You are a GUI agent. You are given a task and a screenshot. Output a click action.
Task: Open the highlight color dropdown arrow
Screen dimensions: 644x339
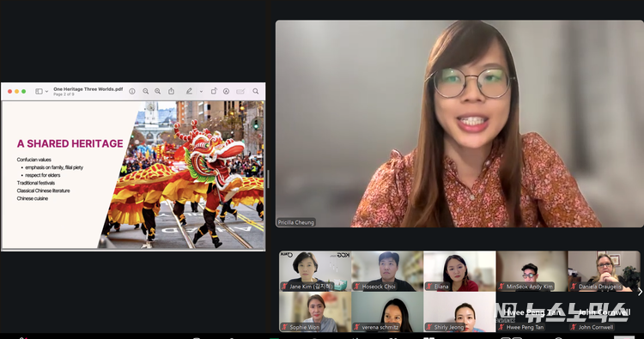[201, 92]
